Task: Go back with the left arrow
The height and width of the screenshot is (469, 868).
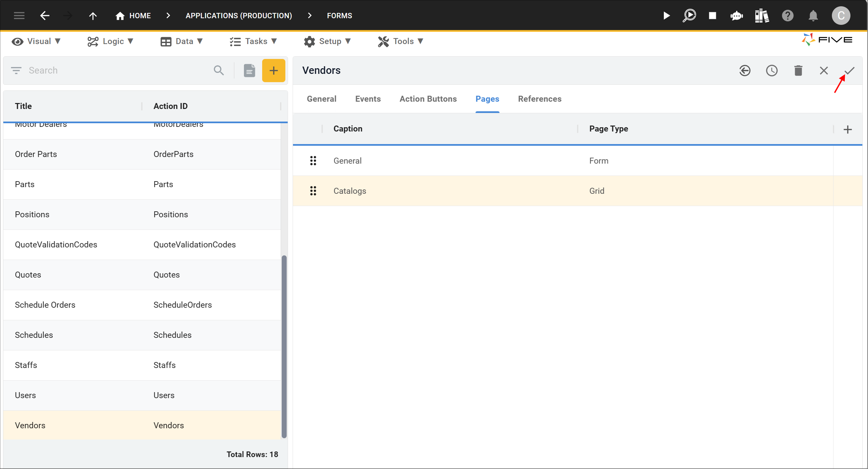Action: tap(44, 16)
